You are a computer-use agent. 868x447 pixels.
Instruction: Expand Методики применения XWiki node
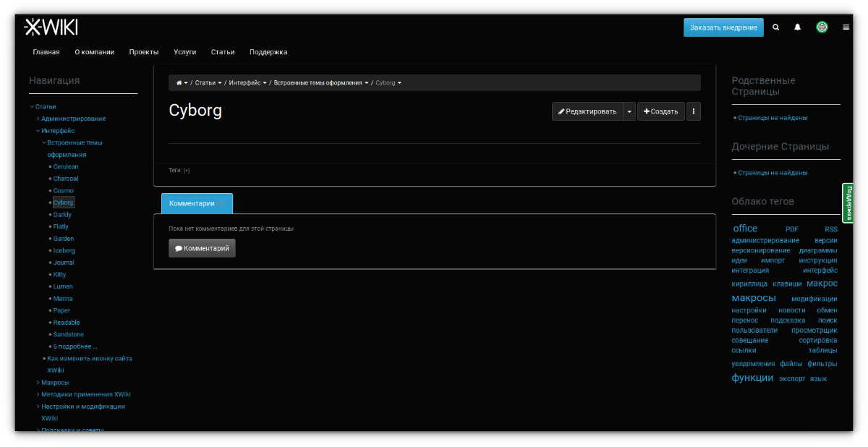point(38,394)
